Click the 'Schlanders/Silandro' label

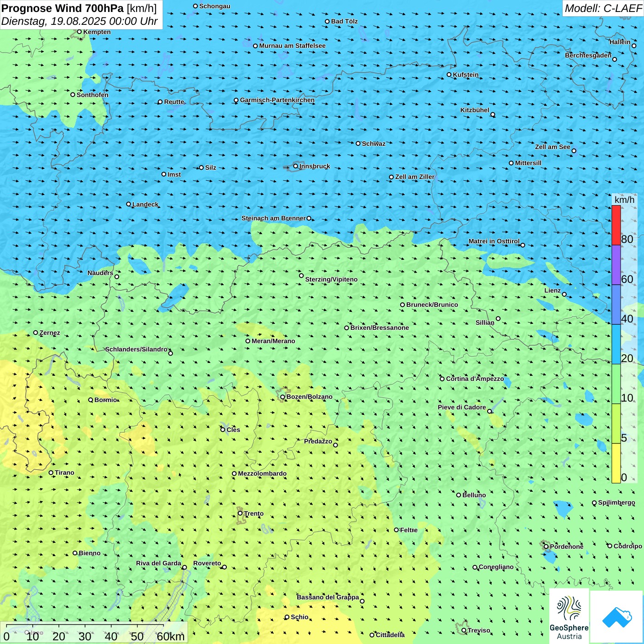pos(137,349)
